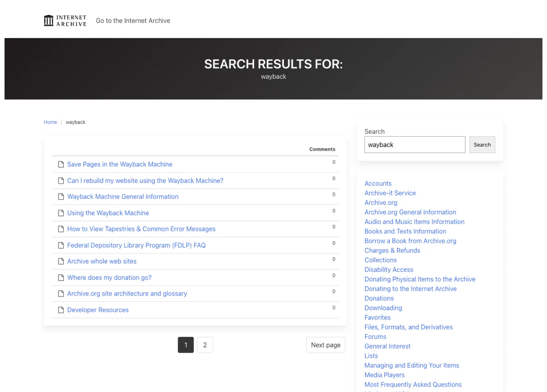Click document icon beside Federal Depository Library FAQ
The width and height of the screenshot is (547, 392).
click(x=61, y=245)
